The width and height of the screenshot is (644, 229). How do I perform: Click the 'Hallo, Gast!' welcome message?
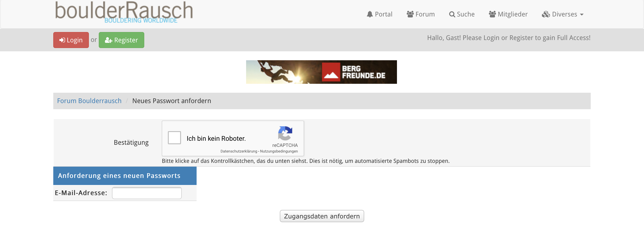tap(509, 38)
